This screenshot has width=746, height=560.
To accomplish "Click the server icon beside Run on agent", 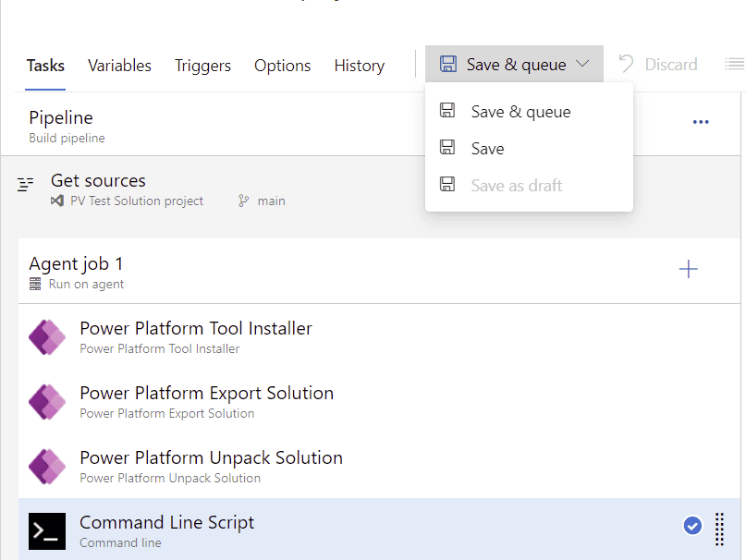I will point(35,284).
